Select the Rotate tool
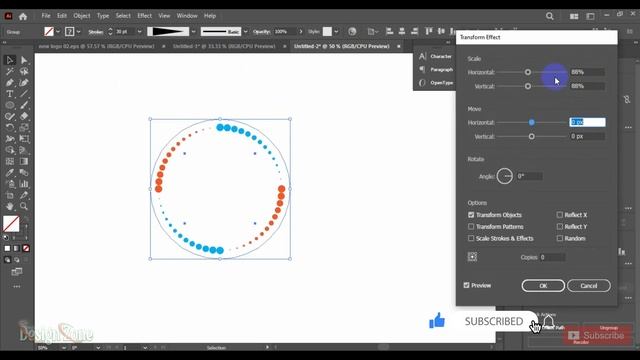640x360 pixels. point(10,128)
